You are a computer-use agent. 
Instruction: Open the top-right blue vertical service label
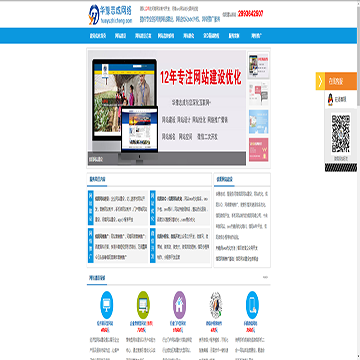153,208
